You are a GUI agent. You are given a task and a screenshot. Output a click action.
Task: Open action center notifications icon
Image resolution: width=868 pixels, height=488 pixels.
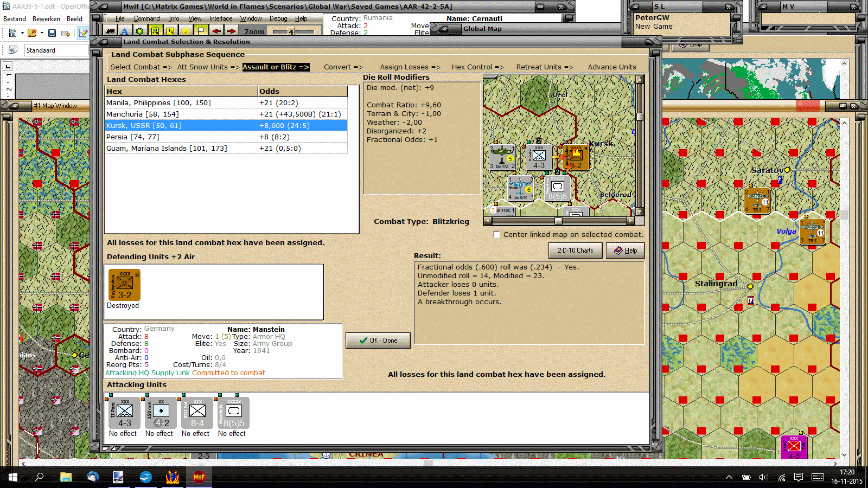(x=799, y=477)
